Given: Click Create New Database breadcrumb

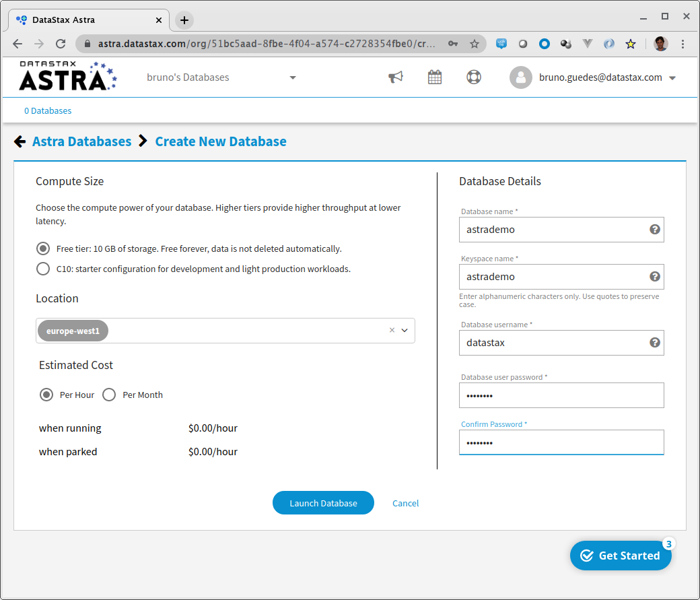Looking at the screenshot, I should click(x=221, y=141).
